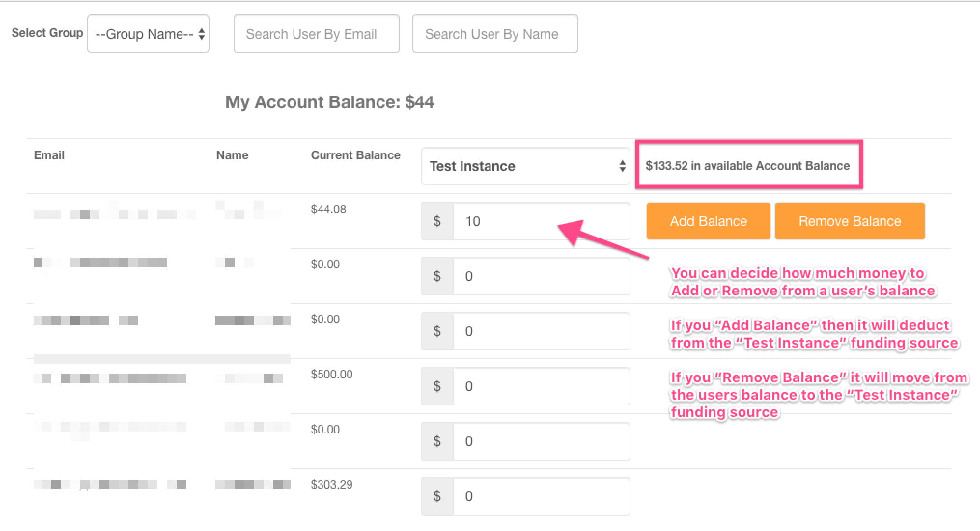The image size is (980, 531).
Task: Open the Group Name dropdown
Action: click(148, 34)
